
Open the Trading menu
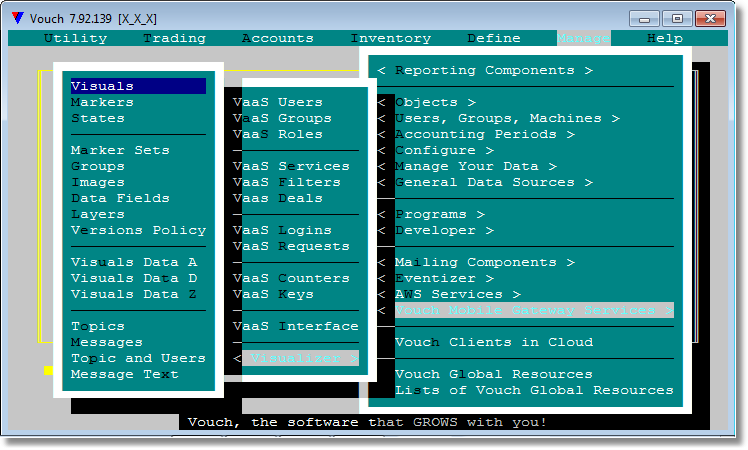175,38
